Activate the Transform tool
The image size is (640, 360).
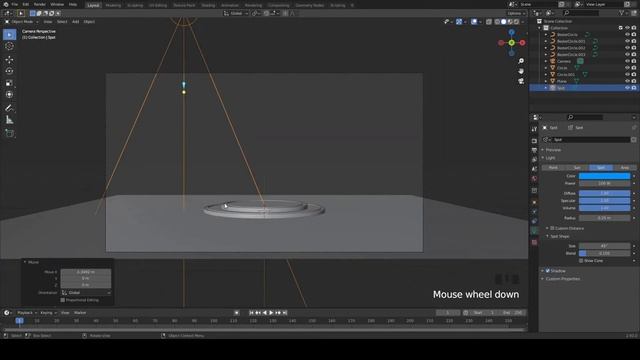pyautogui.click(x=9, y=94)
